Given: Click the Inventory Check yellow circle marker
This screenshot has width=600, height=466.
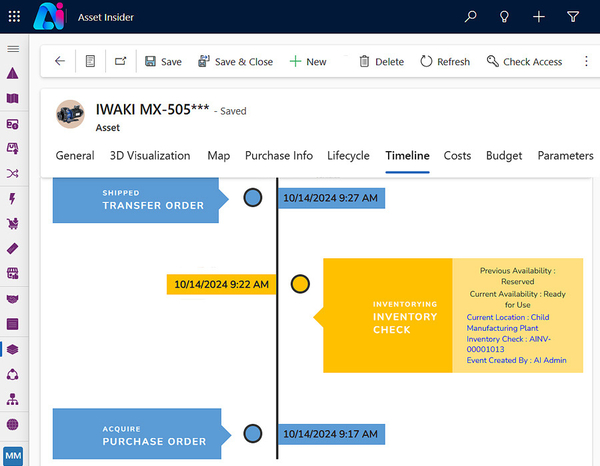Looking at the screenshot, I should pos(300,284).
